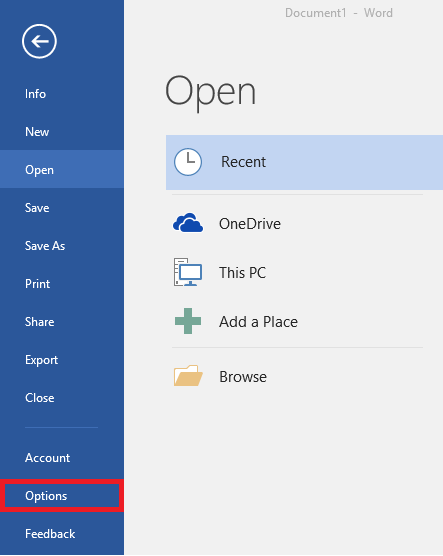Click the This PC computer icon
Screen dimensions: 443x556
click(x=188, y=272)
